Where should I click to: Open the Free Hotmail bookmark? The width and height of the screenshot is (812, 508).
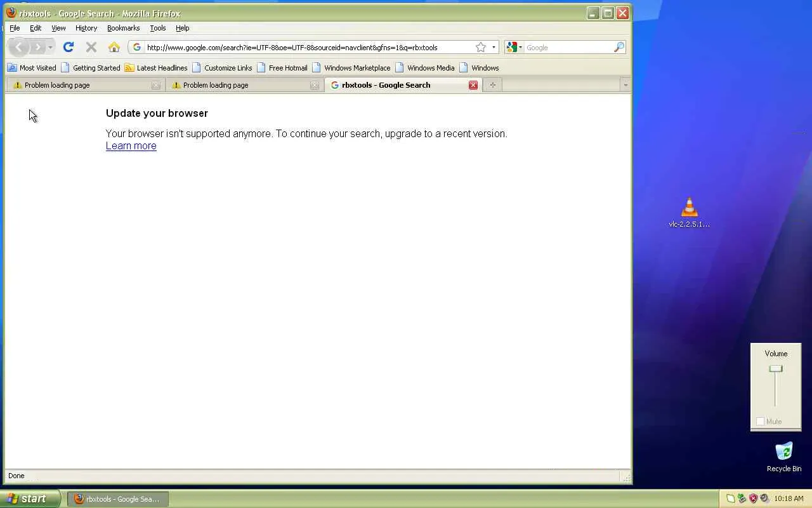(x=282, y=68)
